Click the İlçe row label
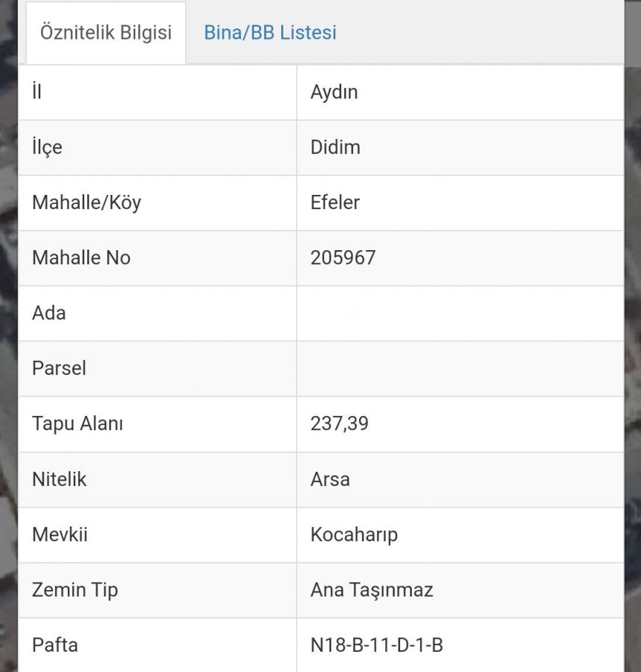The height and width of the screenshot is (672, 641). (47, 147)
